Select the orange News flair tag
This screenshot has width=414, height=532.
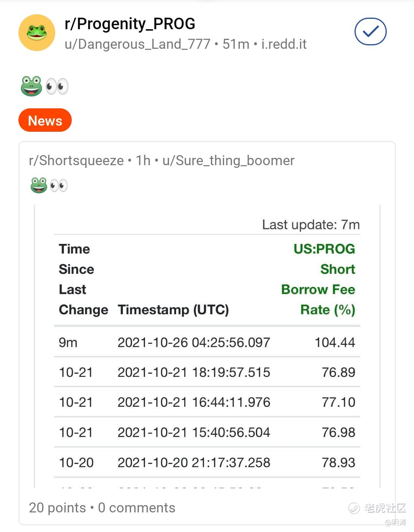pyautogui.click(x=45, y=120)
